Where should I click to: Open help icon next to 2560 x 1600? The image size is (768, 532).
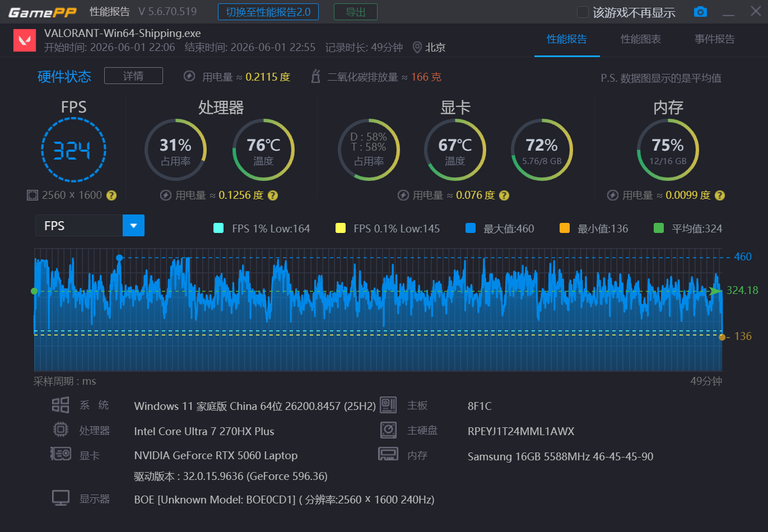click(x=111, y=195)
